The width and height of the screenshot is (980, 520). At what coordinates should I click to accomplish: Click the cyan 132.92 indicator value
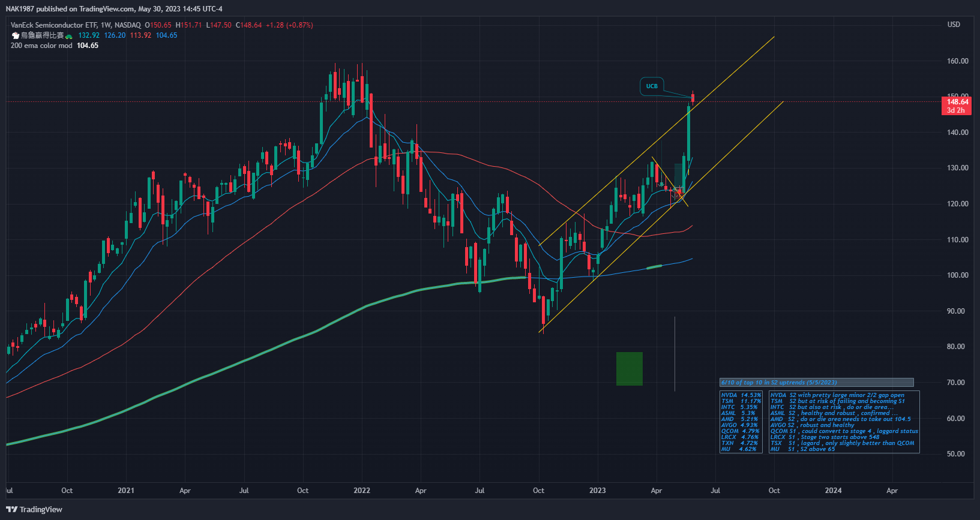[x=89, y=35]
